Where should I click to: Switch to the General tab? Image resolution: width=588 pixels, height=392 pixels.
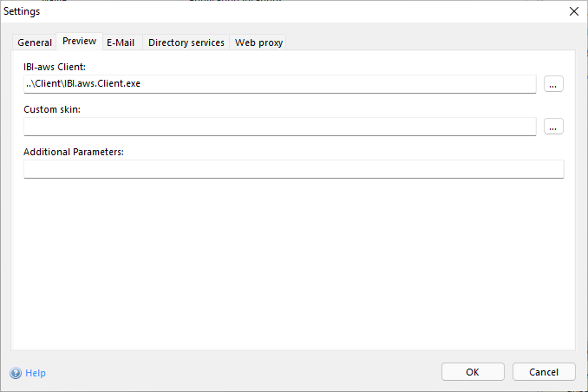35,42
